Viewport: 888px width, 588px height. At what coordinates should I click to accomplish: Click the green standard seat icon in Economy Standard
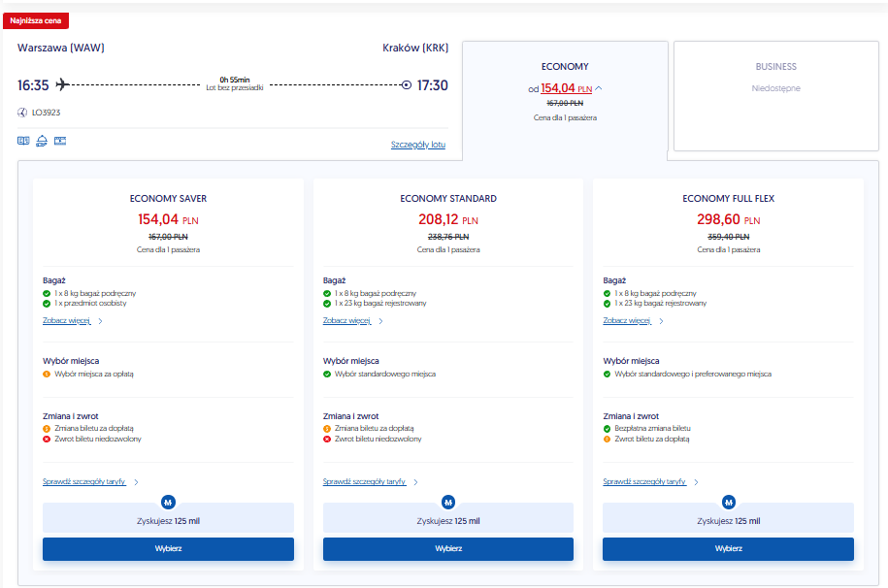point(327,374)
